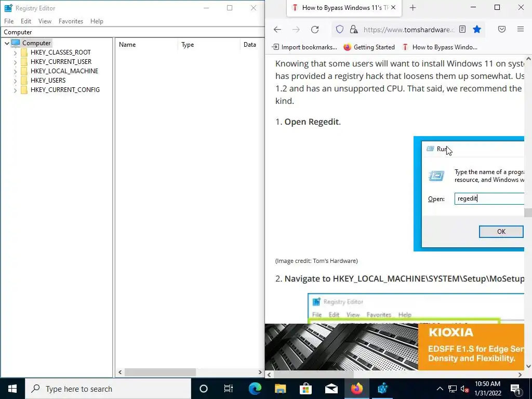532x399 pixels.
Task: Open Save to Pocket icon
Action: pyautogui.click(x=502, y=29)
